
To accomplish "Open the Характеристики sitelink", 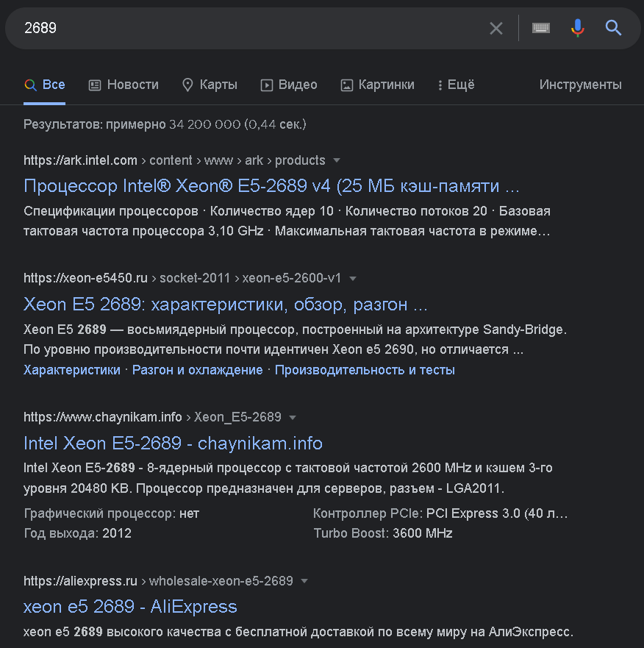I will (72, 370).
